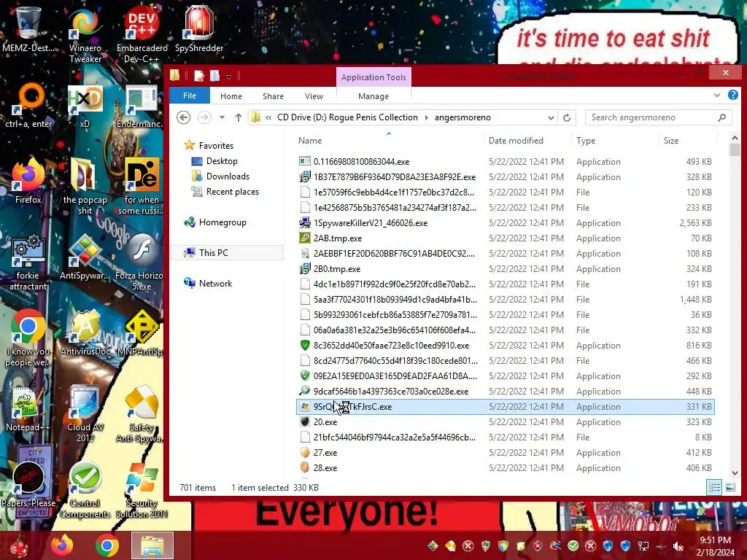Image resolution: width=747 pixels, height=560 pixels.
Task: Expand the address bar history dropdown
Action: [551, 117]
